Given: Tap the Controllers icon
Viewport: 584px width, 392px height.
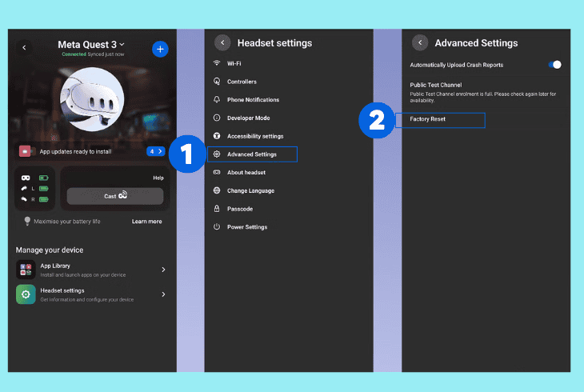Looking at the screenshot, I should (217, 82).
